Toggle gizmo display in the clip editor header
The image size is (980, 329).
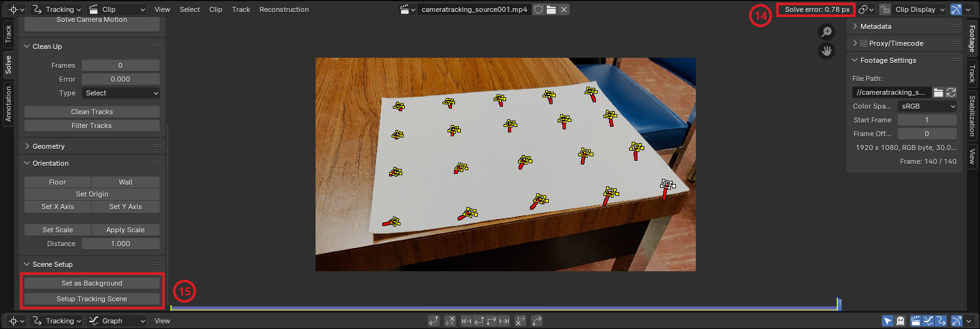pyautogui.click(x=957, y=9)
